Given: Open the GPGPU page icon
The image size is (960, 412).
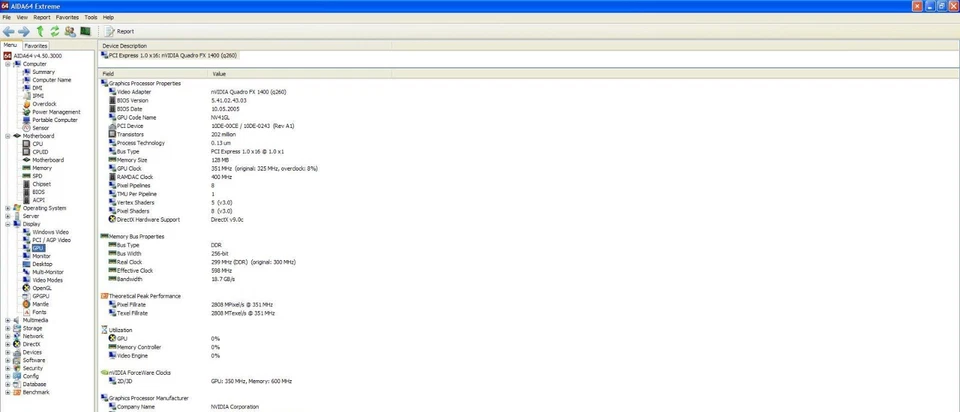Looking at the screenshot, I should click(26, 296).
